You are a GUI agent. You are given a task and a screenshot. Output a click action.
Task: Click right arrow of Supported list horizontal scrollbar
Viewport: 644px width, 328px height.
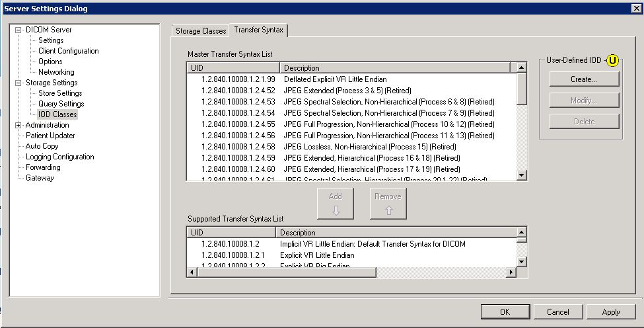[x=510, y=272]
